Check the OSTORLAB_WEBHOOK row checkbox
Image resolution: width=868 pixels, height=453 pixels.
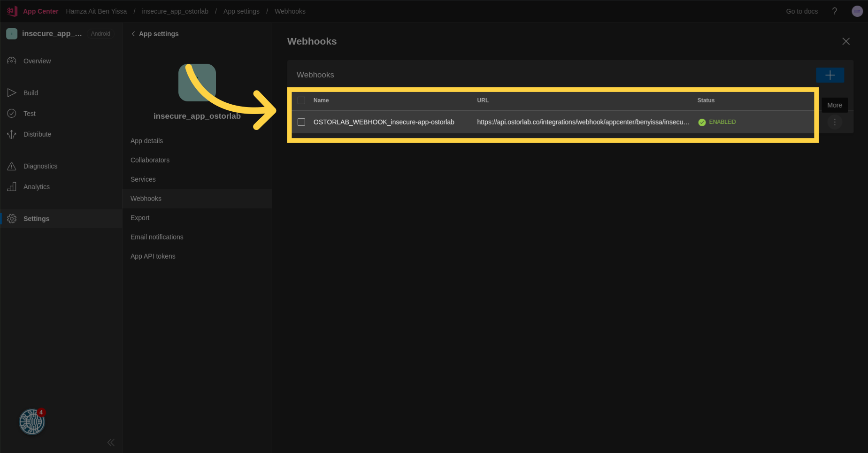tap(301, 122)
